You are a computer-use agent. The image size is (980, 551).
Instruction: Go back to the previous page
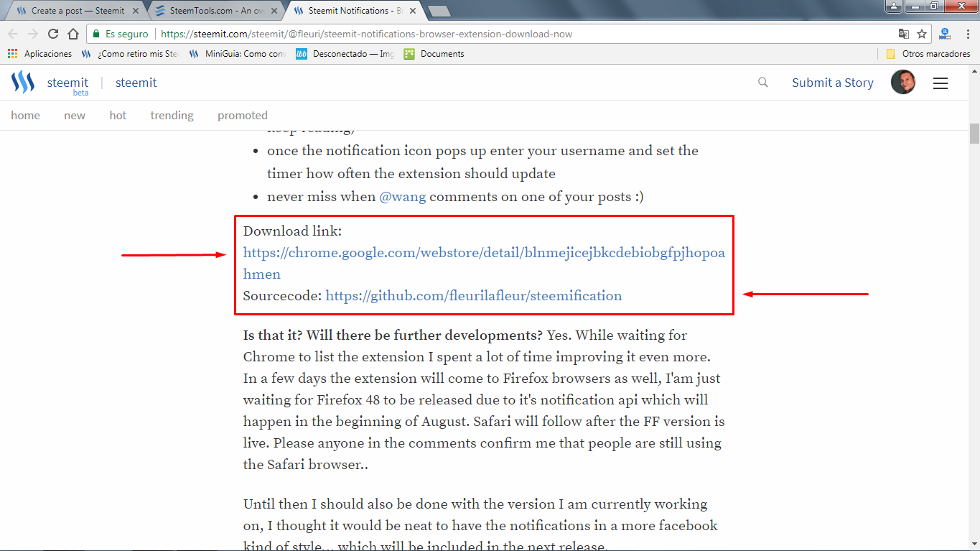click(x=13, y=34)
